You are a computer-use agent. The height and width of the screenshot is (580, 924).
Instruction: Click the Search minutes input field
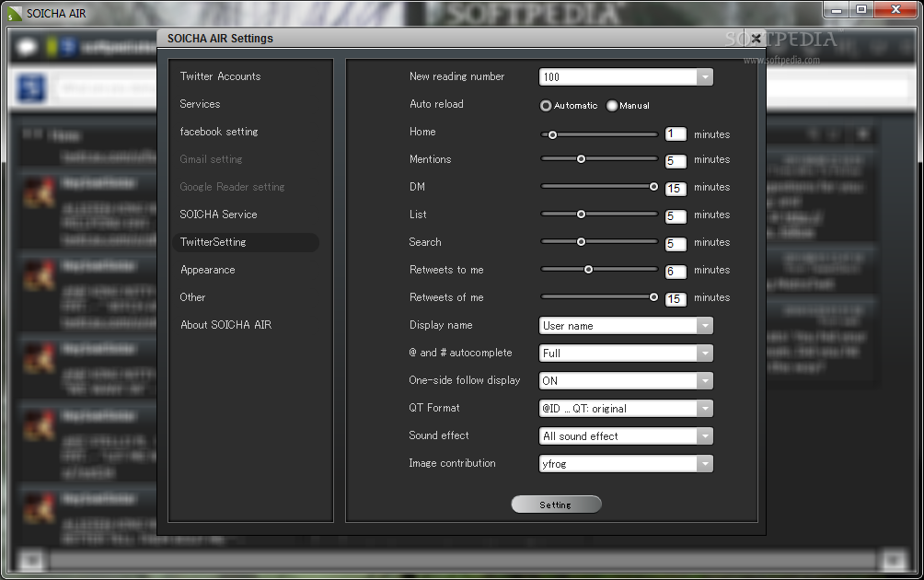[676, 244]
